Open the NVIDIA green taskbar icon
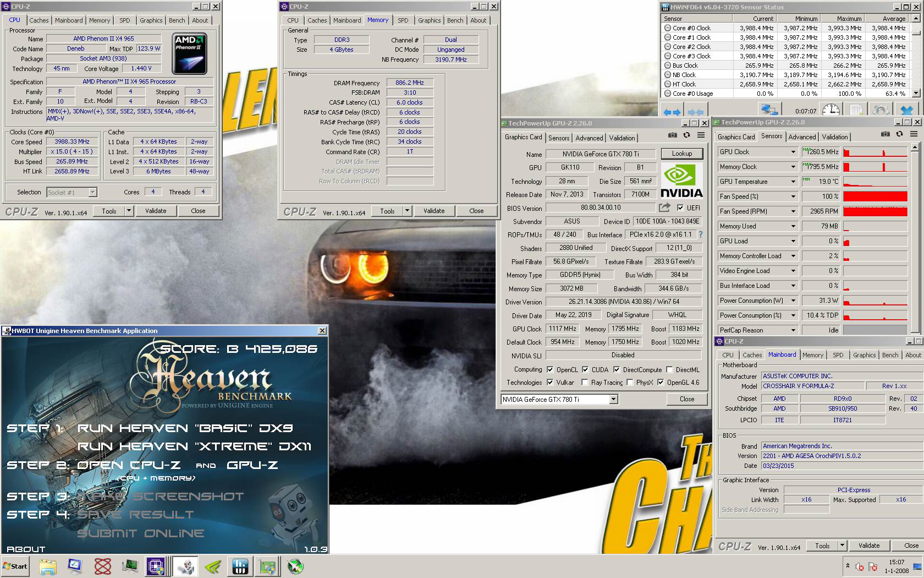 tap(213, 566)
